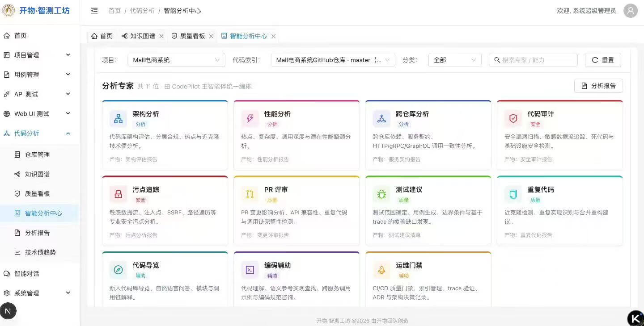Switch to the 质量看板 tab
This screenshot has width=644, height=326.
(192, 36)
